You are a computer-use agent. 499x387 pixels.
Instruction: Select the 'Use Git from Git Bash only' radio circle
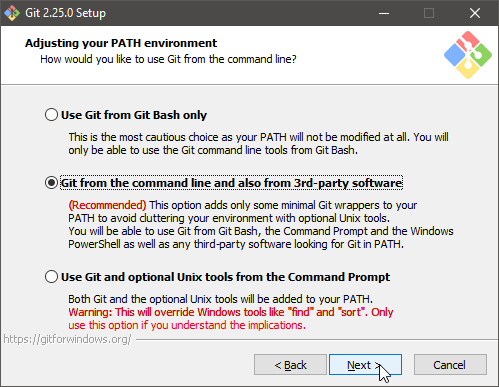pyautogui.click(x=51, y=115)
